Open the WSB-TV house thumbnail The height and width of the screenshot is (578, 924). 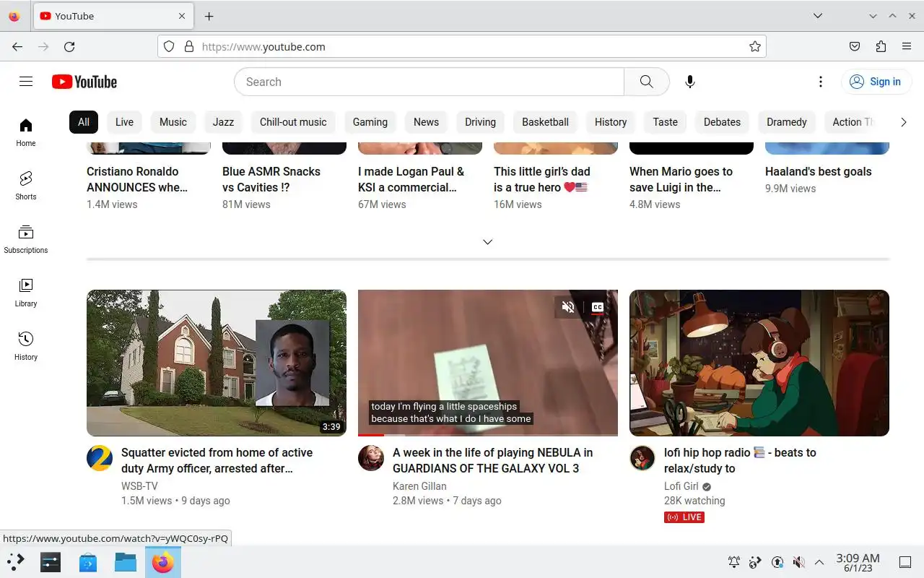tap(217, 363)
